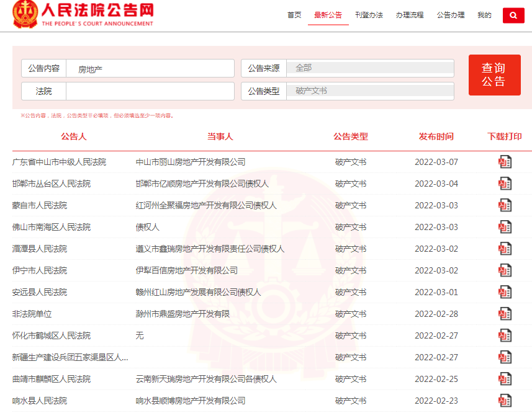Download PDF for 赣州红山房地产 row
This screenshot has height=413, width=532.
pyautogui.click(x=505, y=292)
